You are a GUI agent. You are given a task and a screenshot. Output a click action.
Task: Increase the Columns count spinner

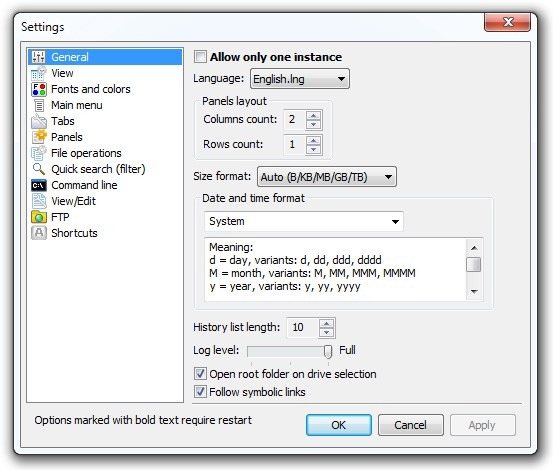tap(314, 115)
